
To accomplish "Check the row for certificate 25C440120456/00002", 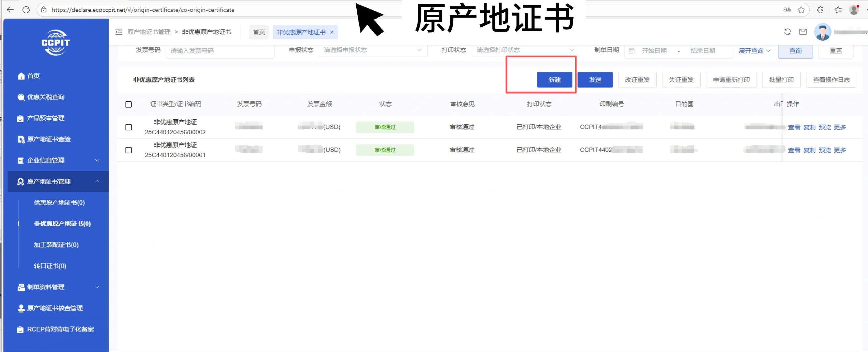I will click(x=128, y=127).
